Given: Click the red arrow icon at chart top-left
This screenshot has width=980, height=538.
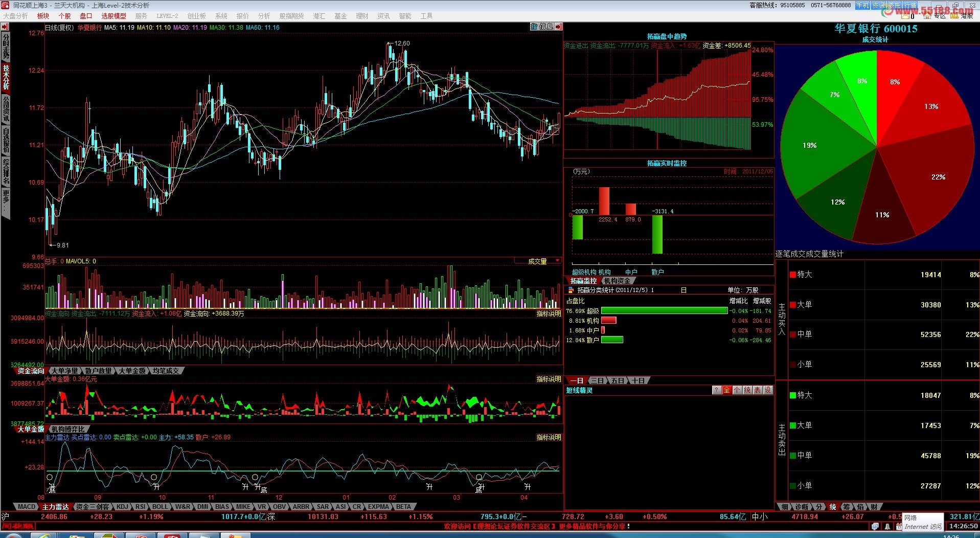Looking at the screenshot, I should [x=6, y=27].
